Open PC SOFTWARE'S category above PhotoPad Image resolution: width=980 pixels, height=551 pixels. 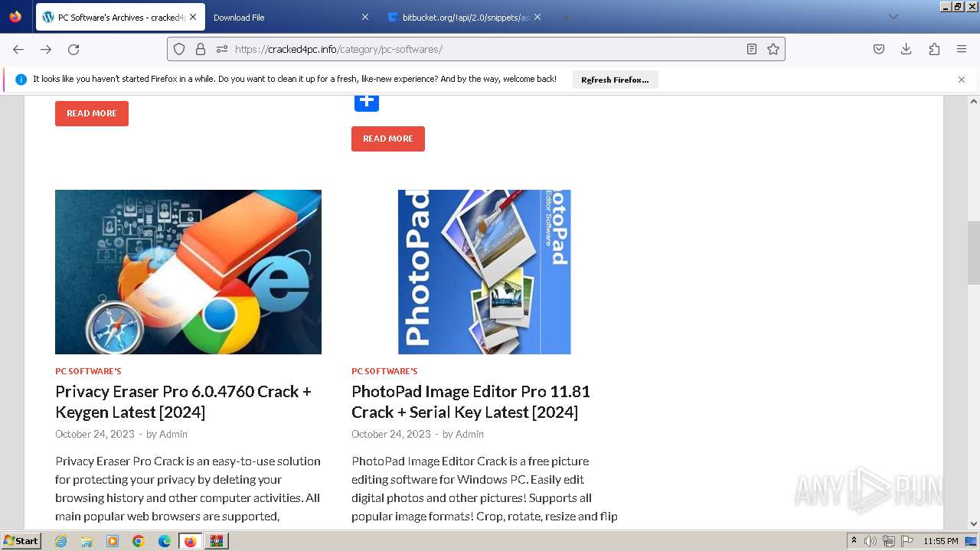pyautogui.click(x=384, y=371)
